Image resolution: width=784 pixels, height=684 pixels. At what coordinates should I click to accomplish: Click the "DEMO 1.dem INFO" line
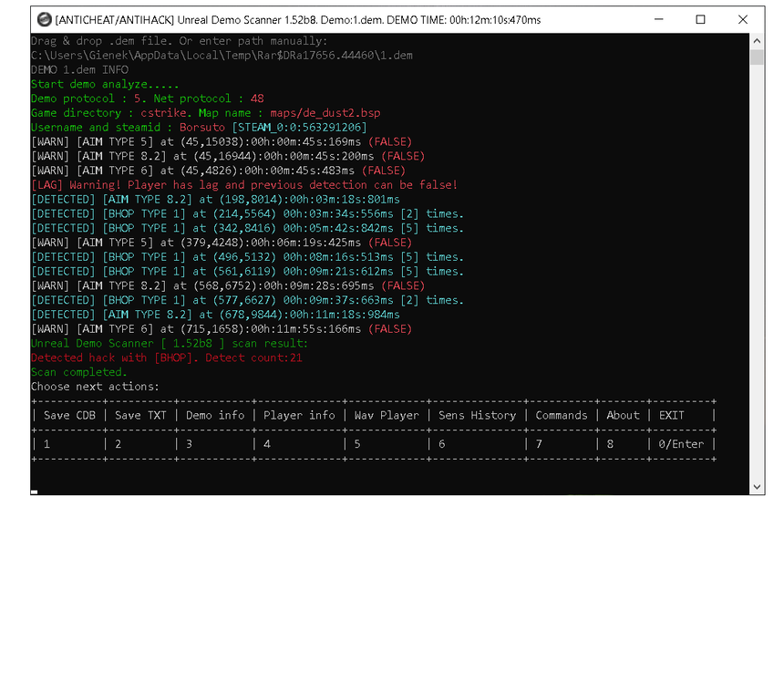pos(79,70)
